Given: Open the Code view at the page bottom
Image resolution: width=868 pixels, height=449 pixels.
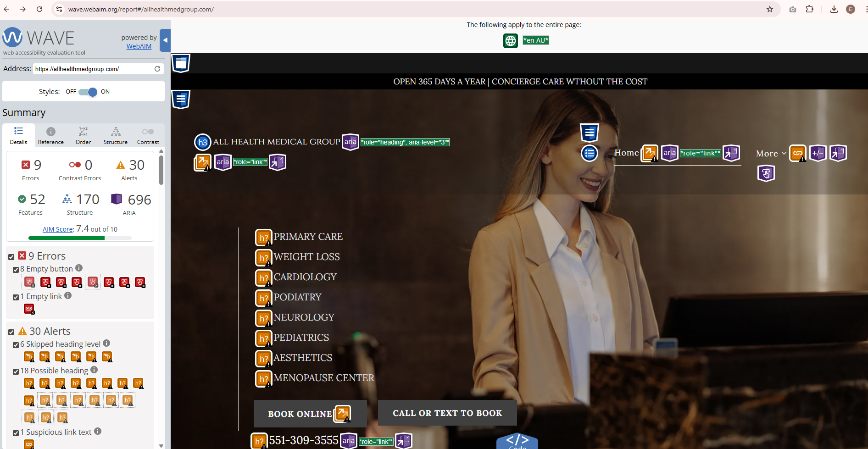Looking at the screenshot, I should (x=517, y=441).
